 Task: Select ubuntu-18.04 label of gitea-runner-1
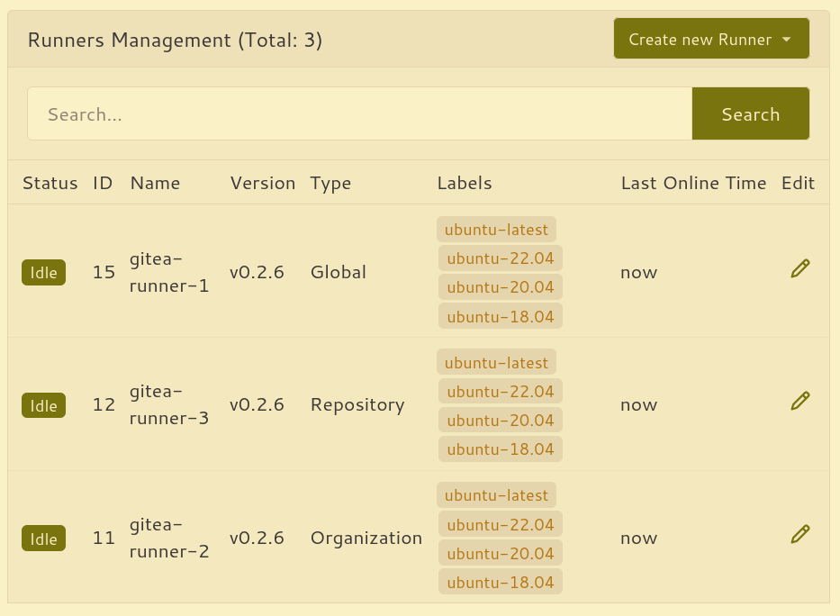pyautogui.click(x=500, y=316)
